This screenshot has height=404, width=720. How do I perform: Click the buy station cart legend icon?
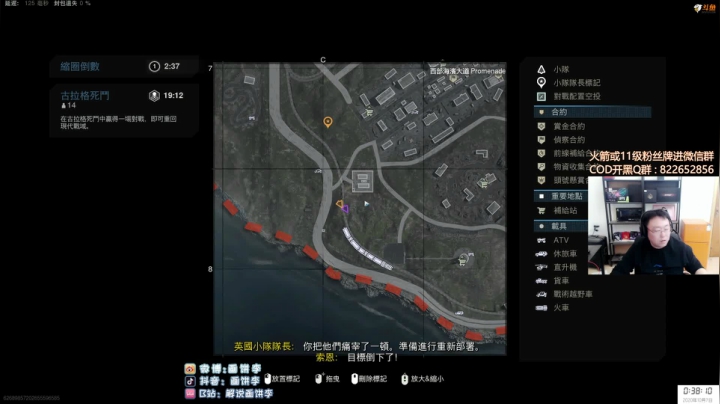click(x=541, y=210)
